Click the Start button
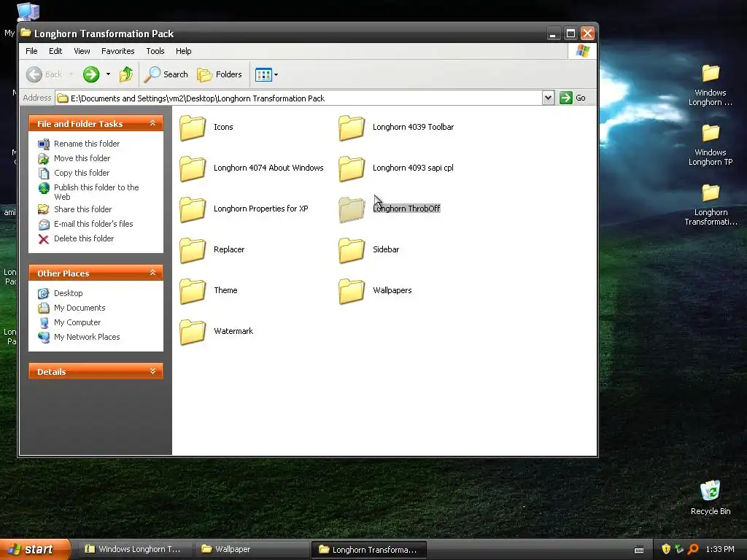747x560 pixels. [35, 549]
